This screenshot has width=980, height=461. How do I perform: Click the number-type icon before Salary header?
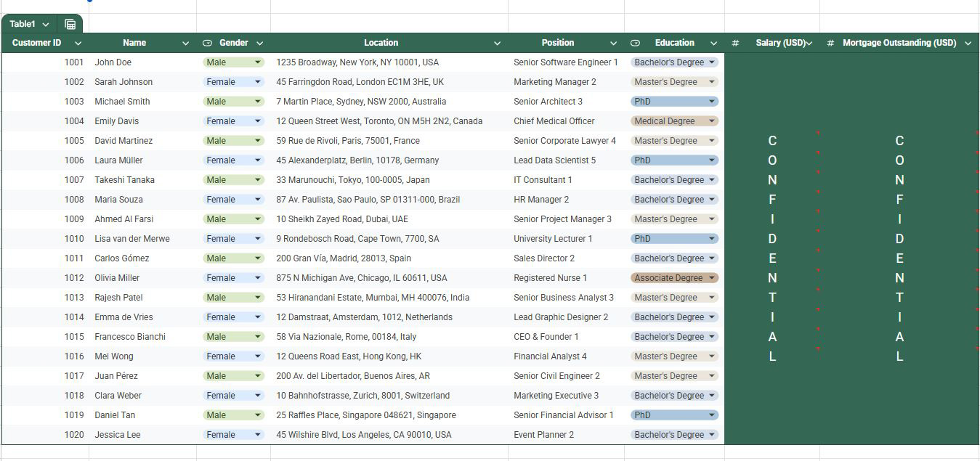(735, 43)
